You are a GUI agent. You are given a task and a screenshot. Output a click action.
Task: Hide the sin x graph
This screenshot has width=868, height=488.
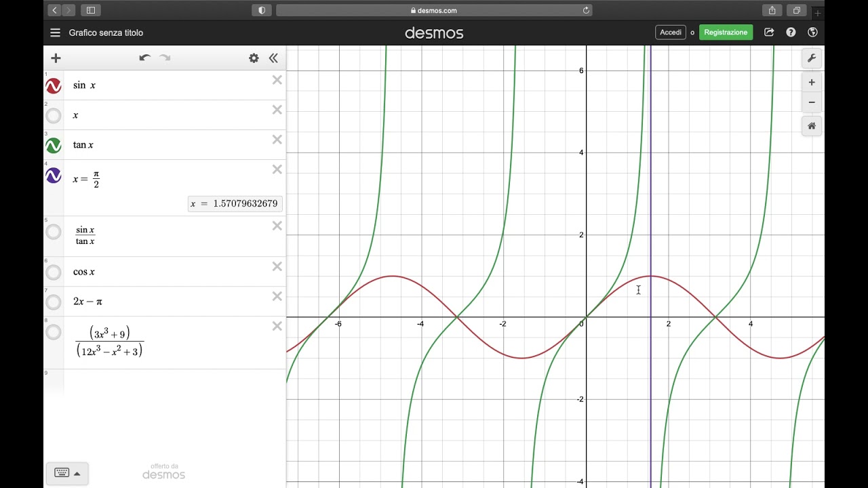(x=54, y=86)
